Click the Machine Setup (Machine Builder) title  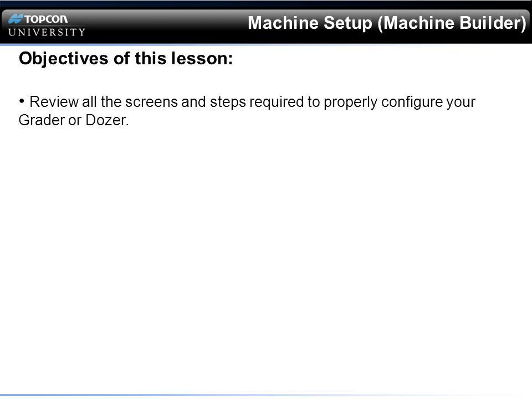[387, 23]
